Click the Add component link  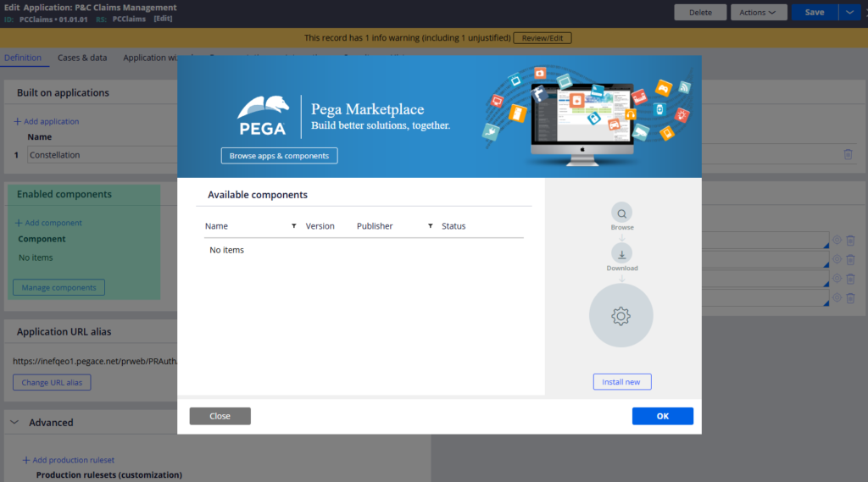pyautogui.click(x=48, y=223)
